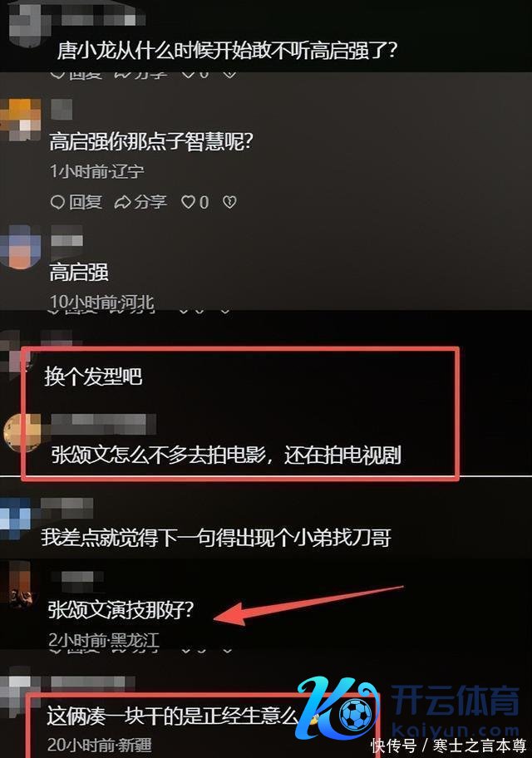532x758 pixels.
Task: Like the 高启强你那点子智慧呢 comment with heart icon
Action: point(188,202)
